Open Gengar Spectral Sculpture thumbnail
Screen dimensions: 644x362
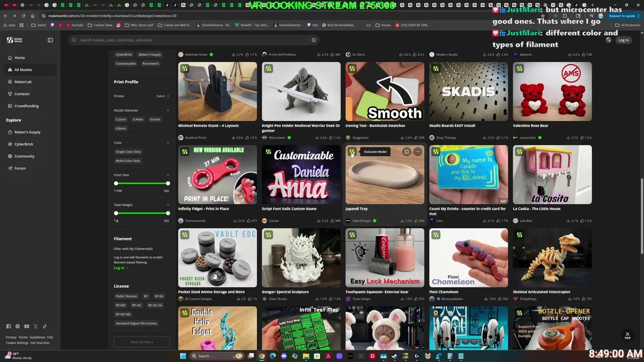coord(301,258)
